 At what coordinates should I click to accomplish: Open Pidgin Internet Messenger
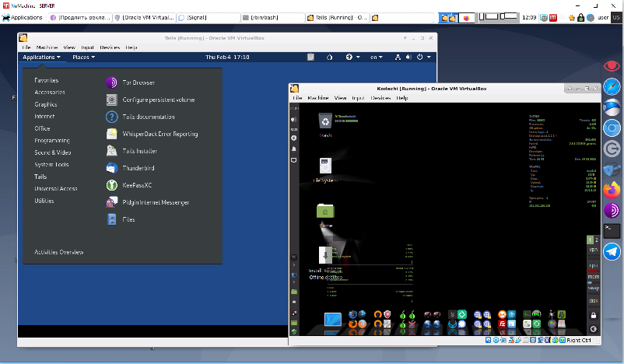click(x=148, y=202)
